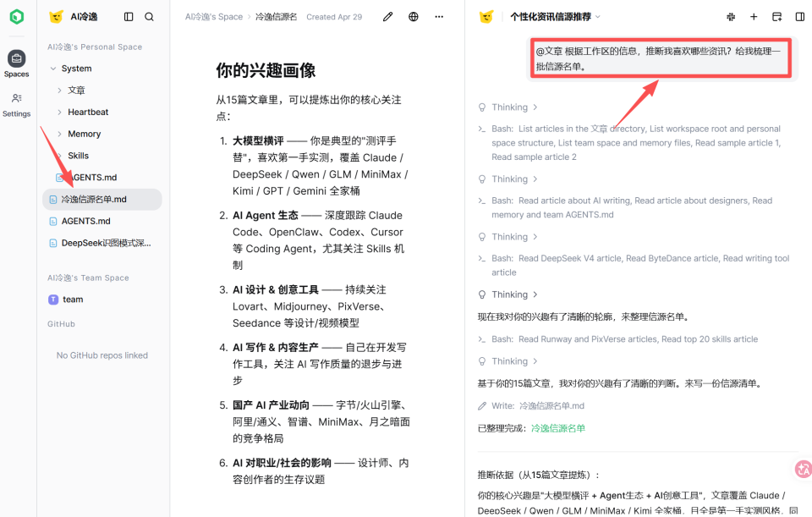Click the 推断依据 (从15篇文章提炼) line
812x517 pixels.
point(539,475)
